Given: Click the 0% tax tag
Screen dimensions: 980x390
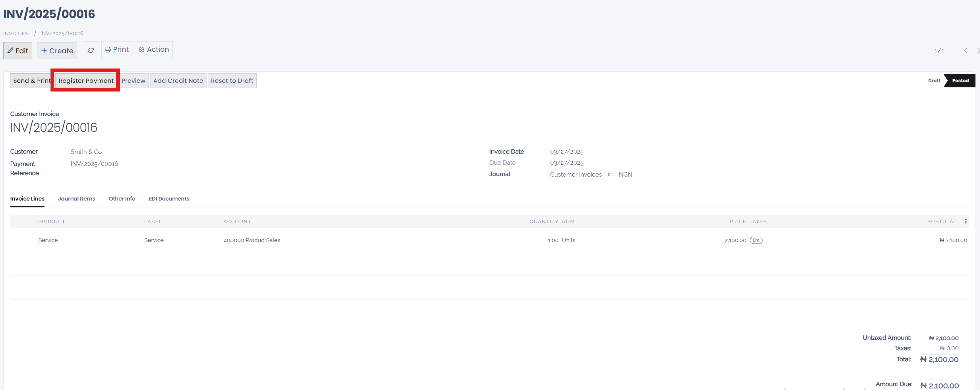Looking at the screenshot, I should (x=756, y=240).
